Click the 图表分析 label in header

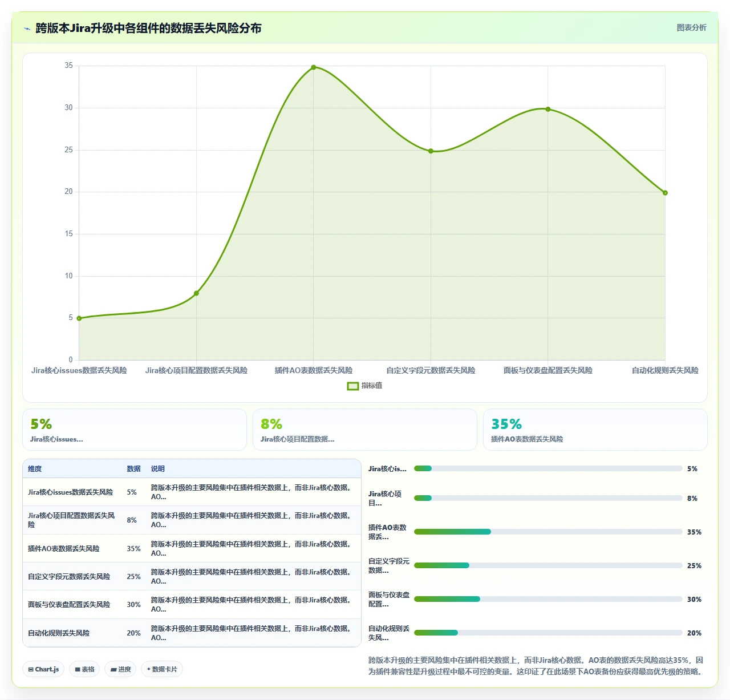[x=691, y=27]
